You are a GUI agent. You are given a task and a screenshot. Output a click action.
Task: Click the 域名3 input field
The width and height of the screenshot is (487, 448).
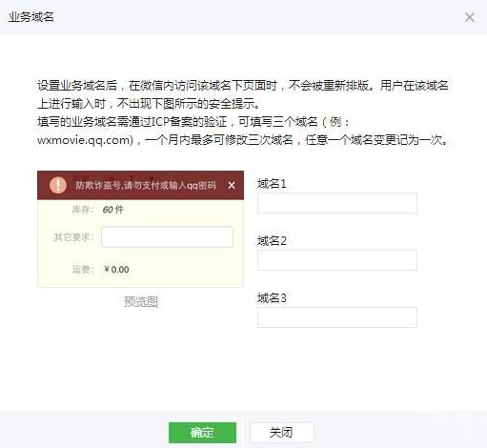(337, 317)
